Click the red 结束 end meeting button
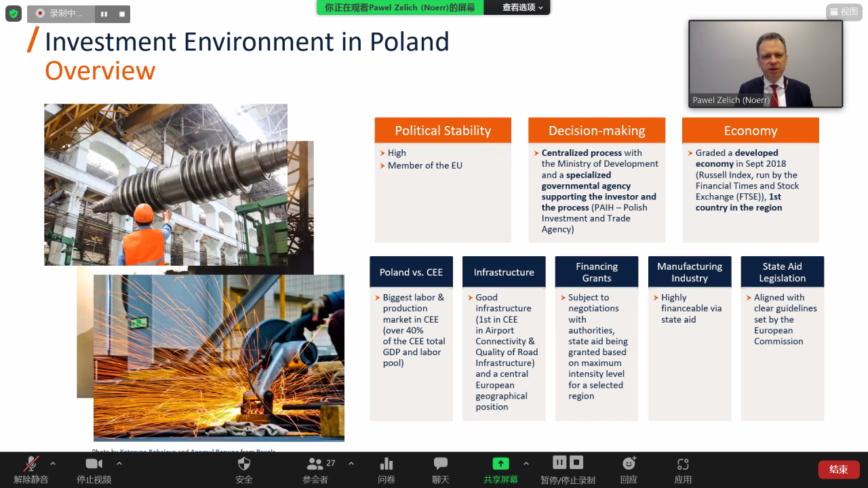The width and height of the screenshot is (868, 488). pos(839,470)
